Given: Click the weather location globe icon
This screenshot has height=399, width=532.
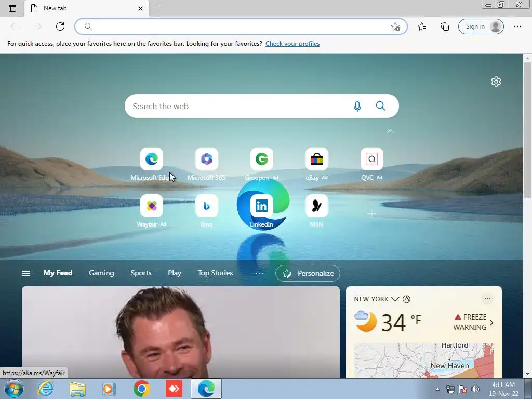Looking at the screenshot, I should [406, 299].
